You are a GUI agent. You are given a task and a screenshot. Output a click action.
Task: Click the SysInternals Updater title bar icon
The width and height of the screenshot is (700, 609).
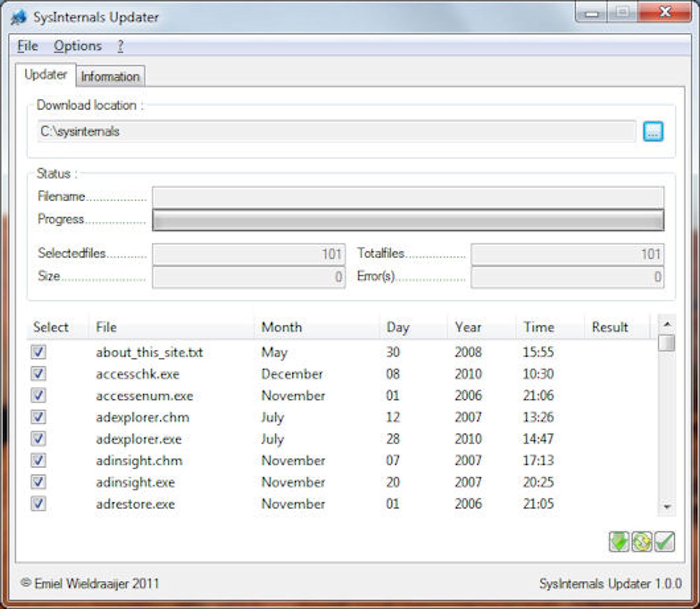click(x=19, y=17)
